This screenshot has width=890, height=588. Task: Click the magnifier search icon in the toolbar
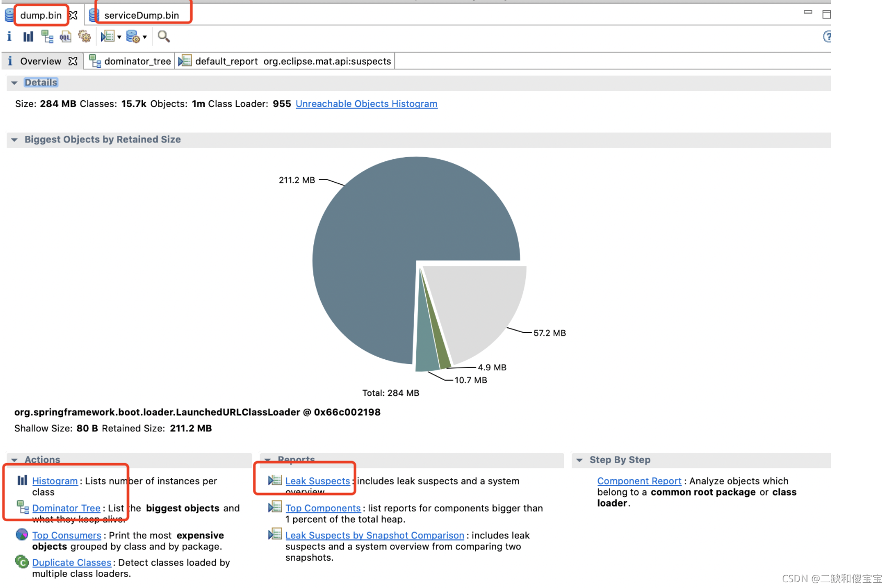163,36
